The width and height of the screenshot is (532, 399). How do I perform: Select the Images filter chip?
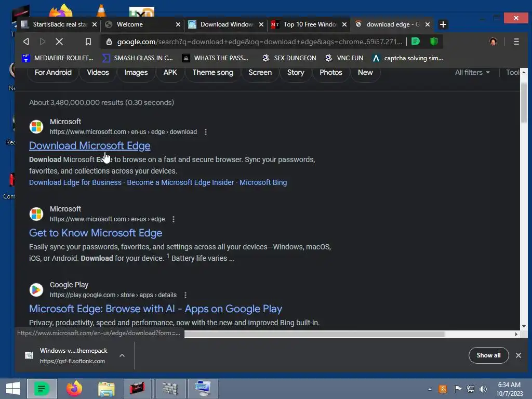[136, 73]
